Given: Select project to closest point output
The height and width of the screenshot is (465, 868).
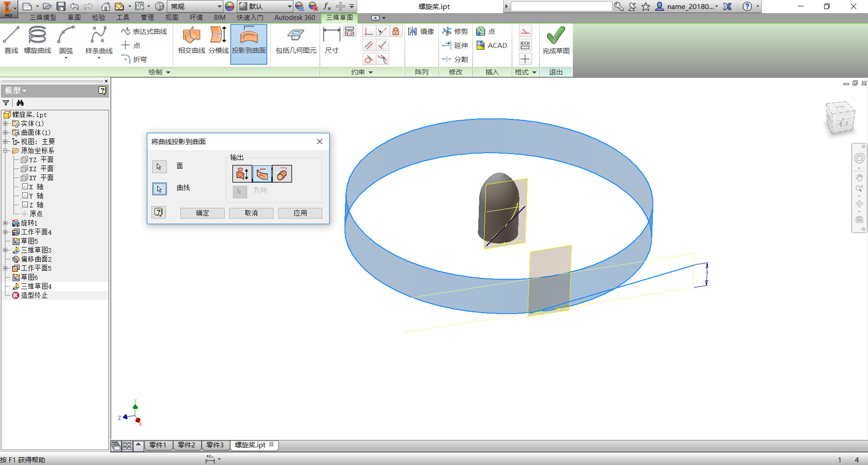Looking at the screenshot, I should click(x=262, y=174).
